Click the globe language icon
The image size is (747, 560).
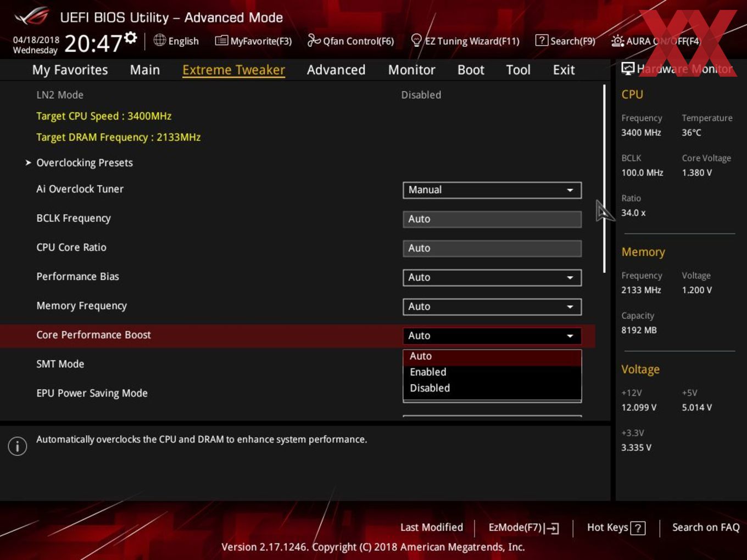pyautogui.click(x=159, y=40)
